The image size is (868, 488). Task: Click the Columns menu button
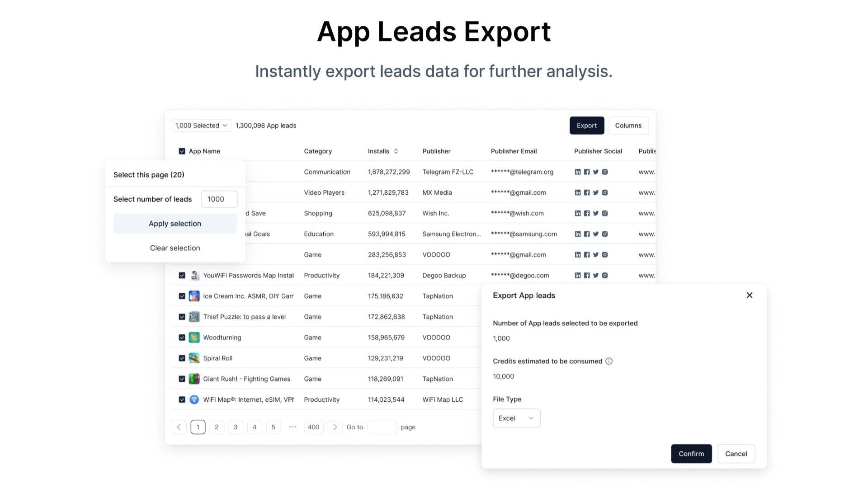coord(628,125)
